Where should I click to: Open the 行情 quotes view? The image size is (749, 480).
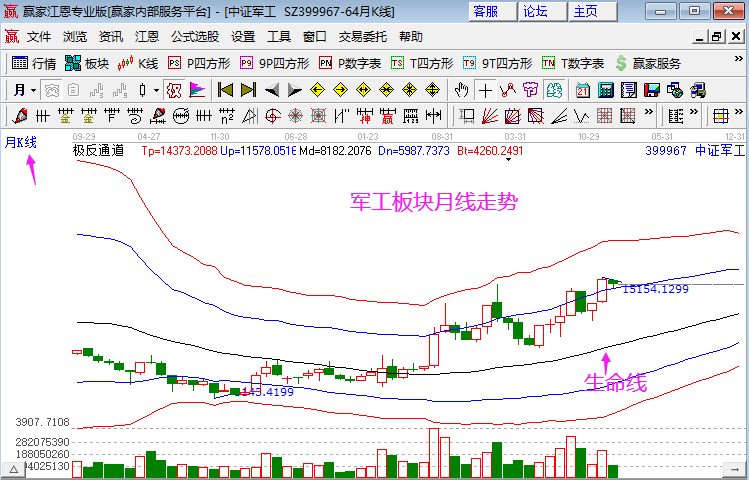click(34, 63)
